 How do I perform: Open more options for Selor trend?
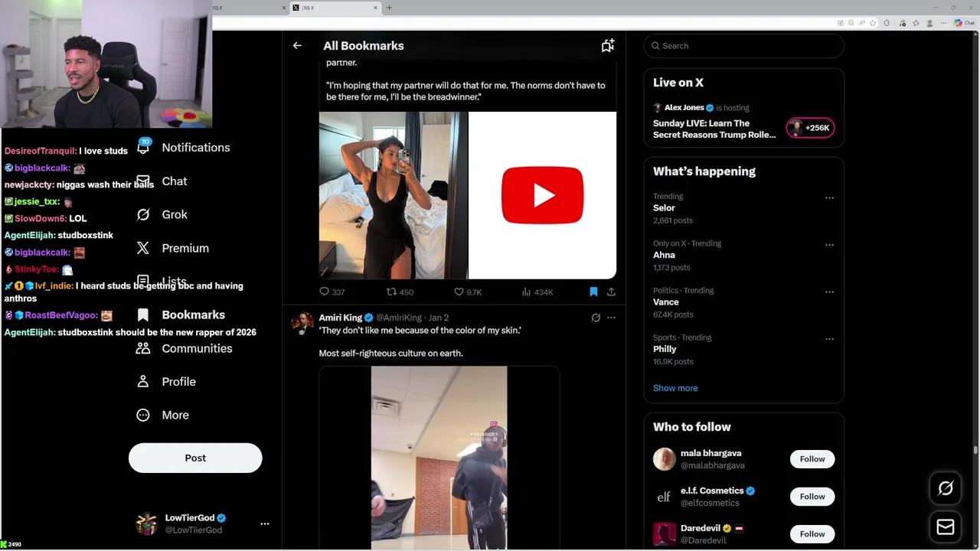click(829, 197)
